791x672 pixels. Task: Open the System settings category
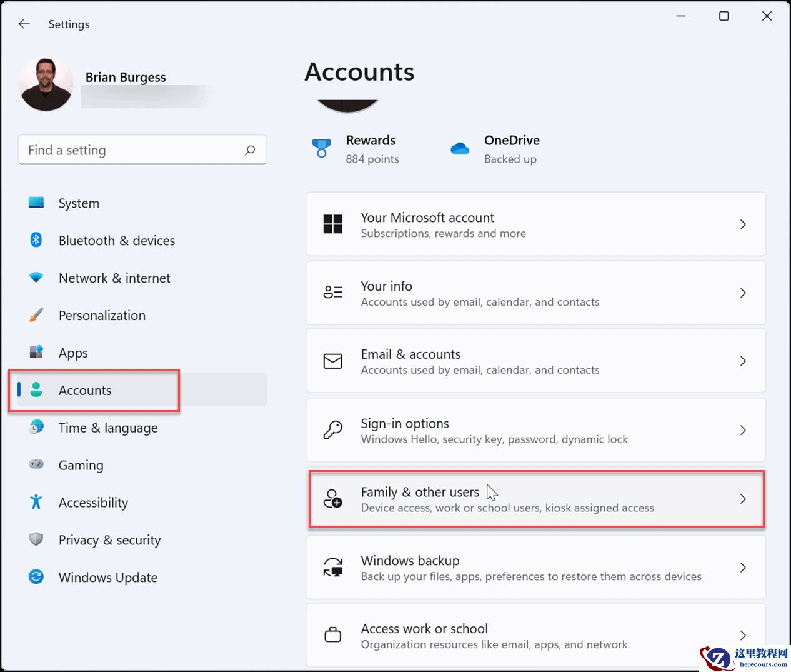(79, 203)
